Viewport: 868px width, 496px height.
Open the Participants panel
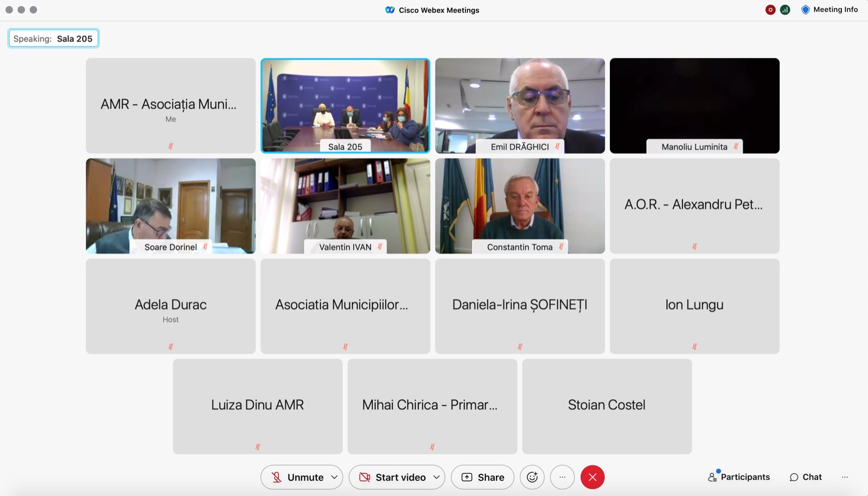point(739,477)
